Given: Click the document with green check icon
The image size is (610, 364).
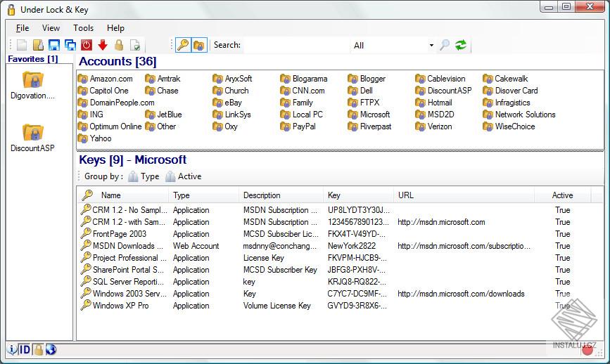Looking at the screenshot, I should (x=135, y=45).
